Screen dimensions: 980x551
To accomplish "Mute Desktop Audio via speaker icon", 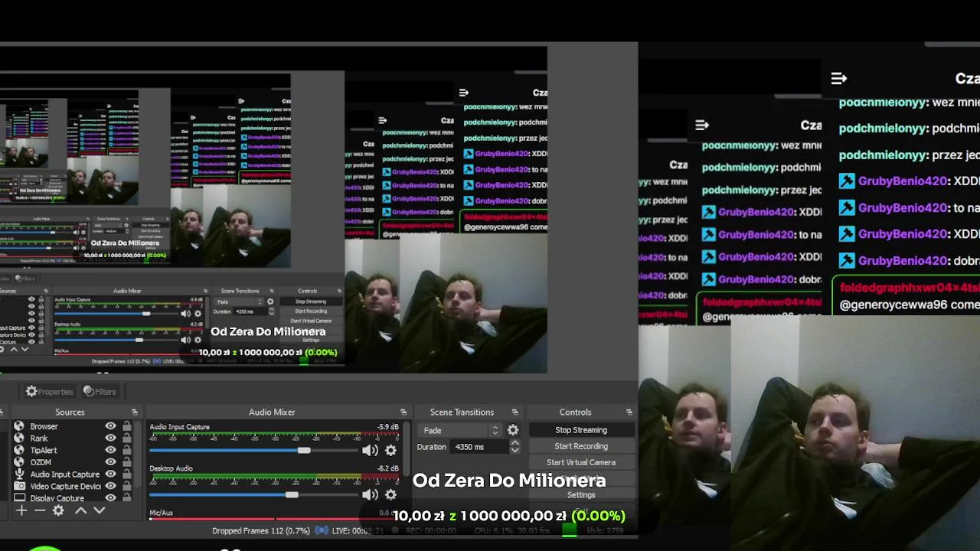I will click(x=370, y=495).
